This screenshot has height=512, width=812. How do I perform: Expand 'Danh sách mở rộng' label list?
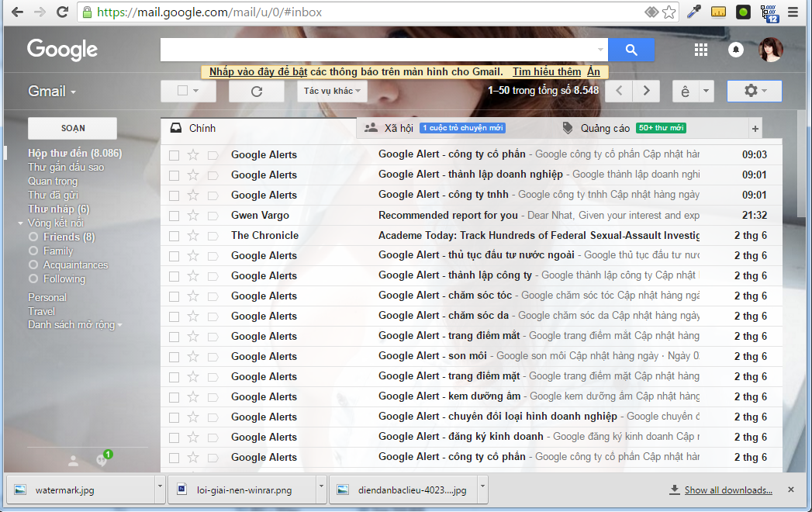pyautogui.click(x=74, y=325)
